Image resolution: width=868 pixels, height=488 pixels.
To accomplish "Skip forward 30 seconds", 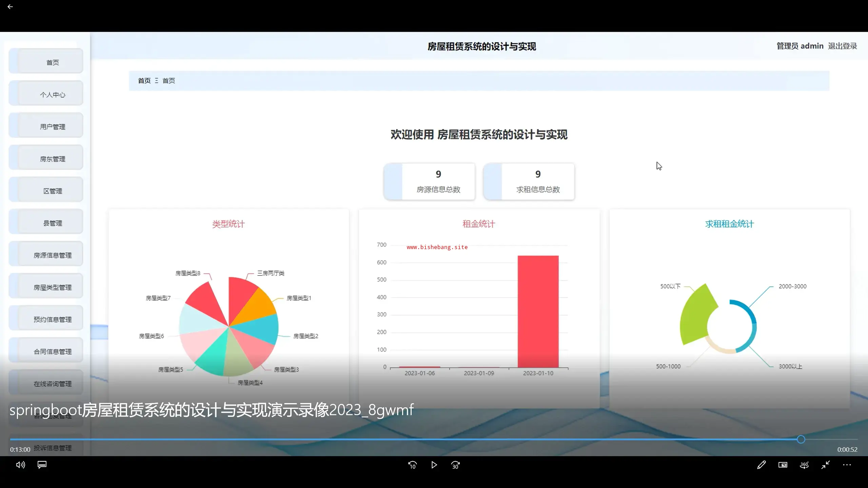I will [455, 465].
